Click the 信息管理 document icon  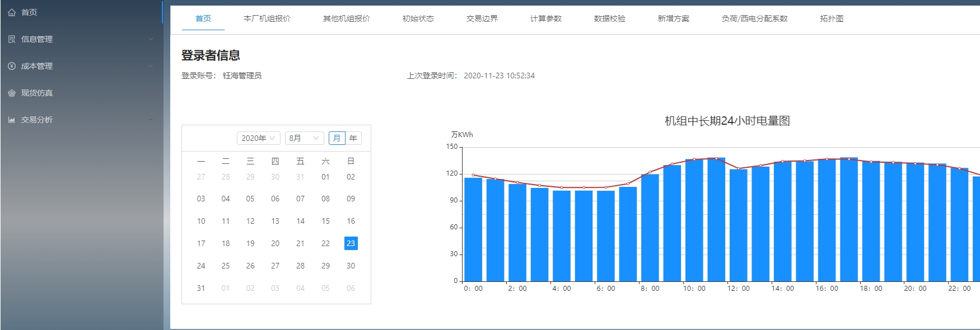(12, 39)
